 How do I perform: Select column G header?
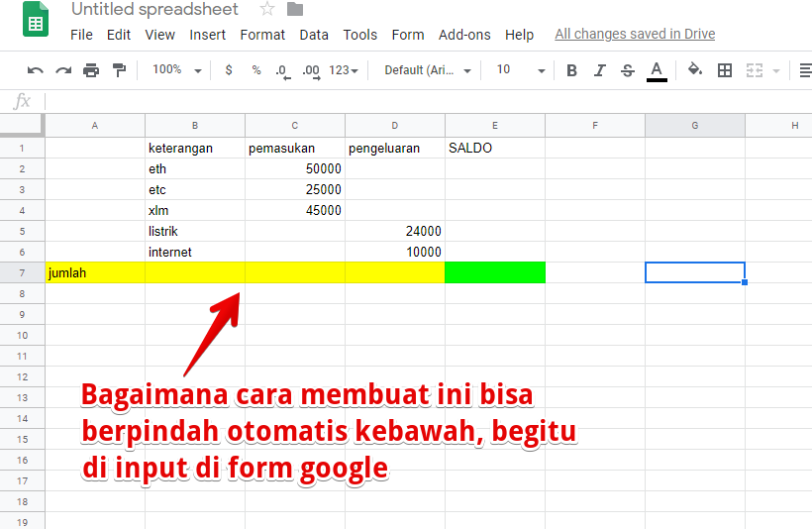pos(695,126)
